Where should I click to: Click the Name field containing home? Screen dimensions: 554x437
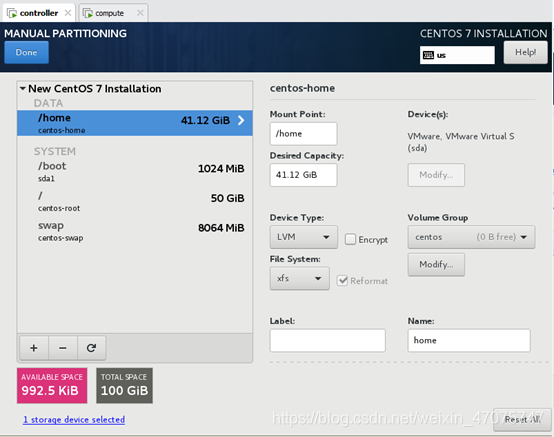[x=469, y=340]
